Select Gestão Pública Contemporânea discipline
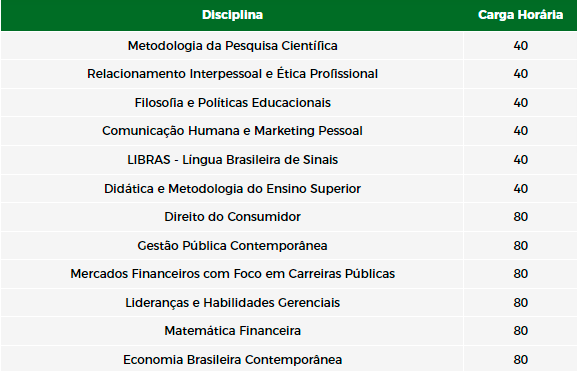Screen dimensions: 577x371 (232, 245)
